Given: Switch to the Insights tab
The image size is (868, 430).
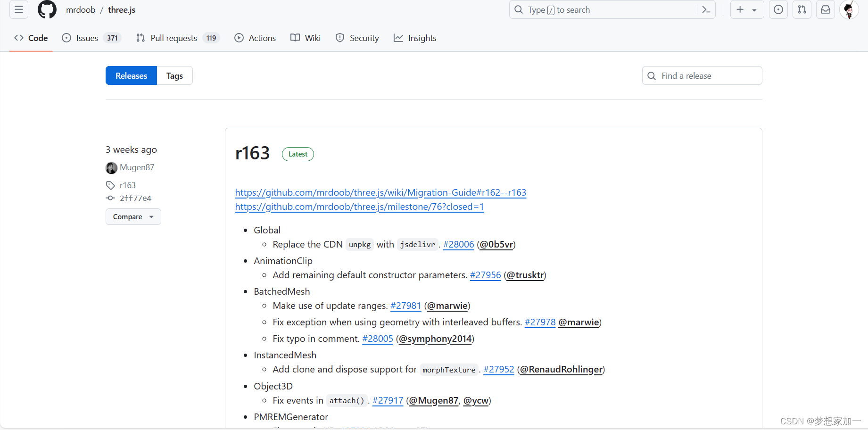Looking at the screenshot, I should (x=415, y=38).
